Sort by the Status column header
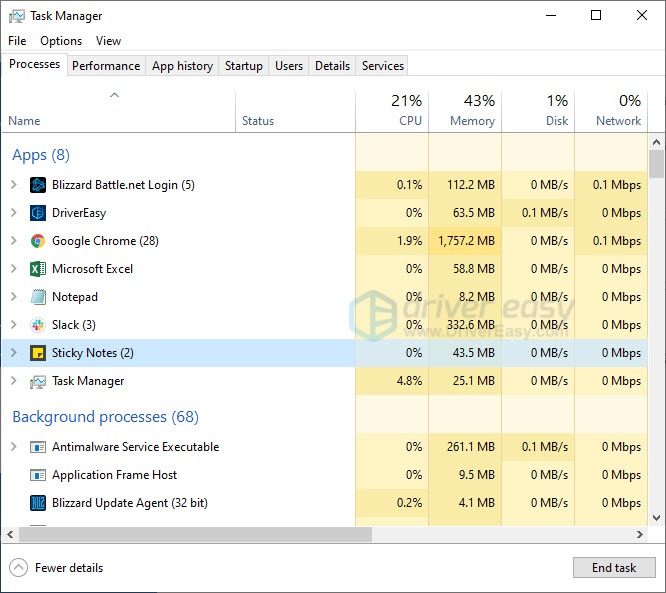Viewport: 666px width, 593px height. [295, 111]
